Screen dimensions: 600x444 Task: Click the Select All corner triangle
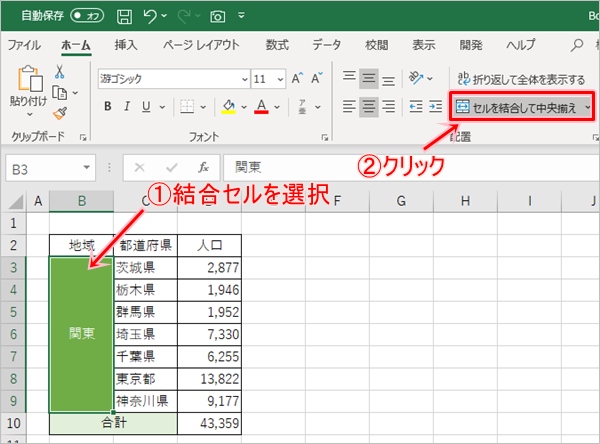[x=15, y=202]
